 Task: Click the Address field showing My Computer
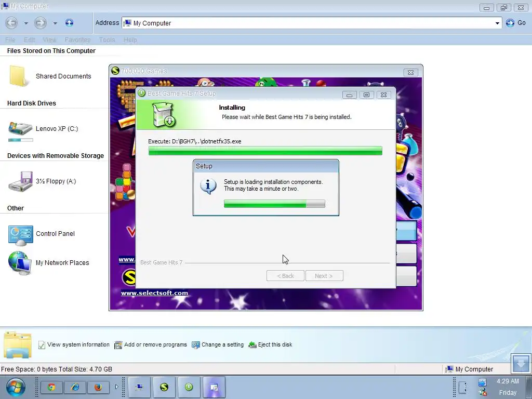click(312, 23)
